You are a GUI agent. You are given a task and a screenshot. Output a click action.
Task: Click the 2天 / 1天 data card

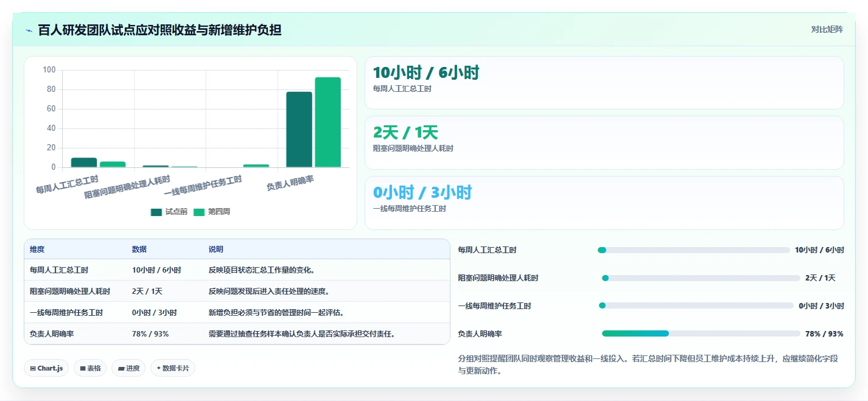(x=604, y=142)
